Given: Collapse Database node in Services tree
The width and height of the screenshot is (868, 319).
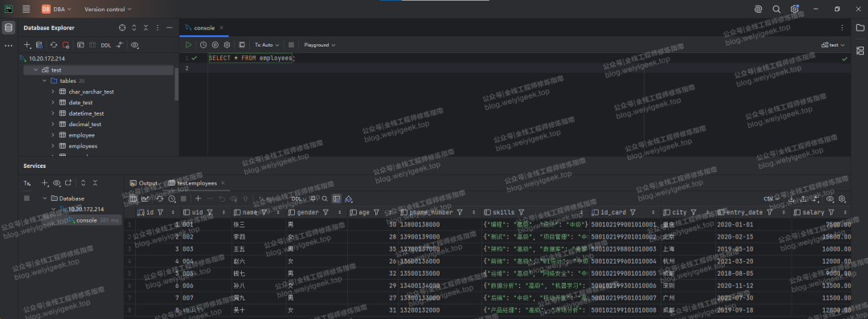Looking at the screenshot, I should (45, 198).
